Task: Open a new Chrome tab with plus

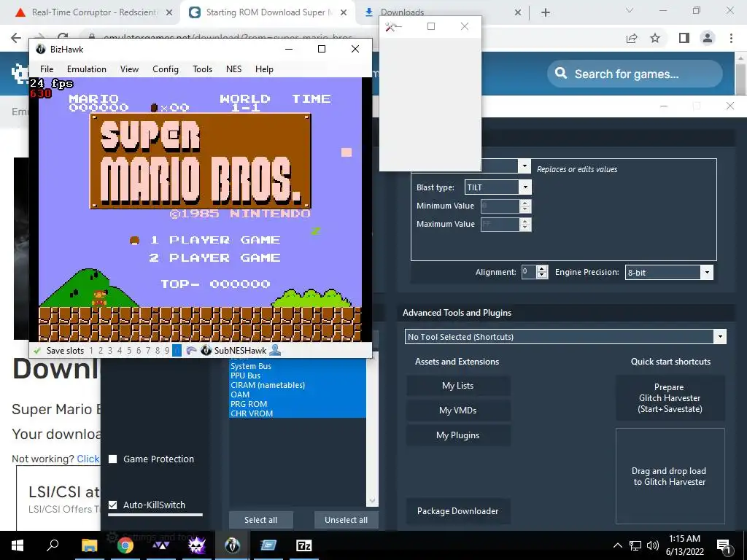Action: coord(546,13)
